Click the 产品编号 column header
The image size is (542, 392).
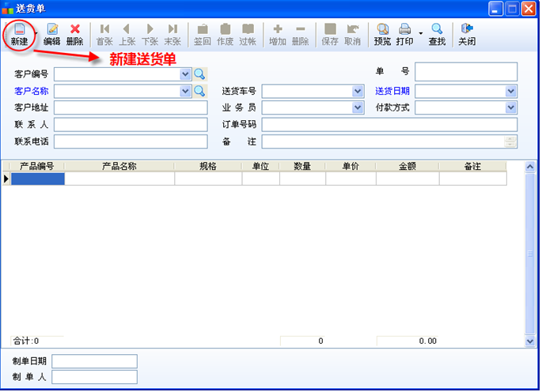point(37,167)
